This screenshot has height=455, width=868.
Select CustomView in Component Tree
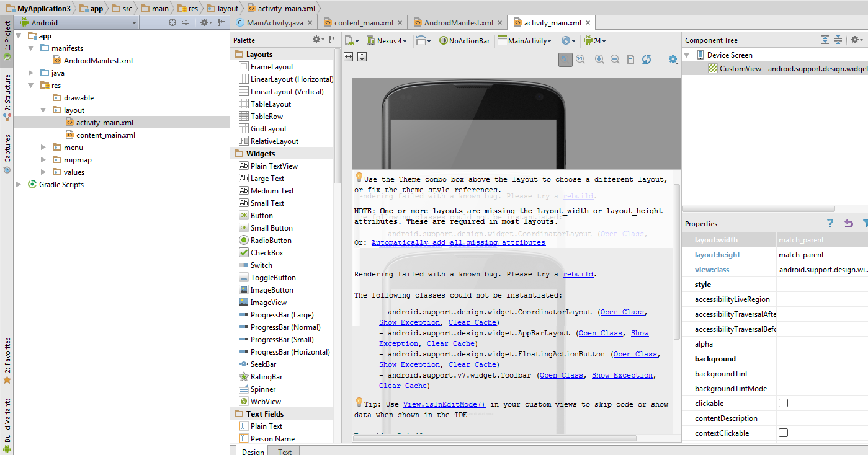pyautogui.click(x=787, y=68)
